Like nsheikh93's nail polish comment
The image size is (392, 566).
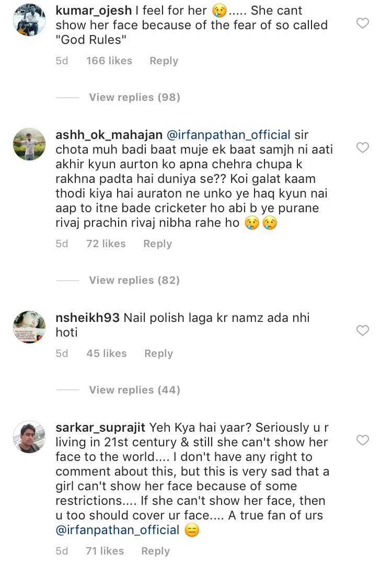coord(362,330)
